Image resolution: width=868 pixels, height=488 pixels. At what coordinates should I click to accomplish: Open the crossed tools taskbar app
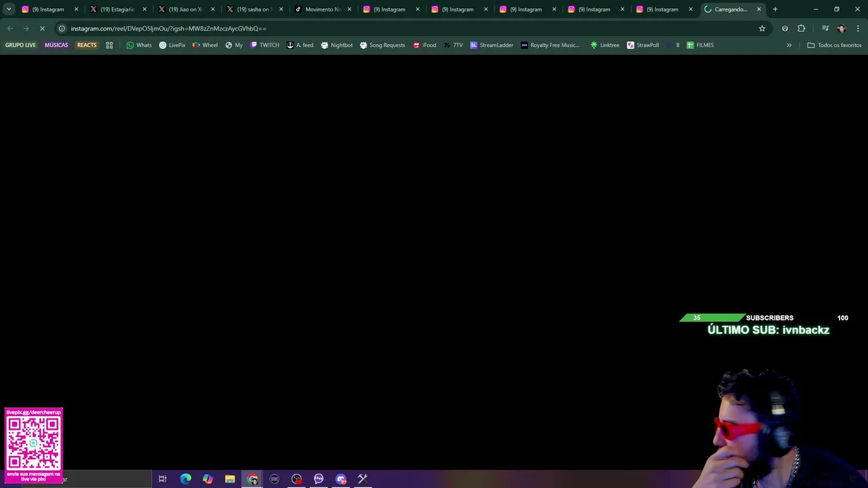click(x=363, y=479)
